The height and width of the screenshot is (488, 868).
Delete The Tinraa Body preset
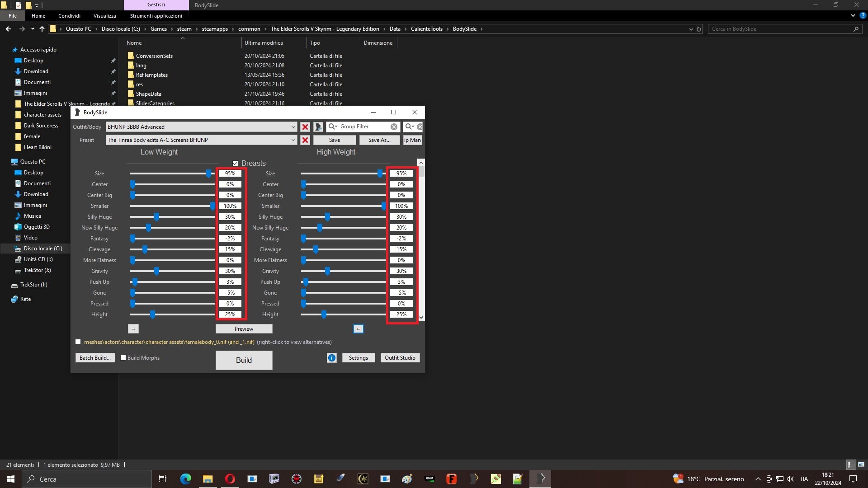click(x=305, y=140)
